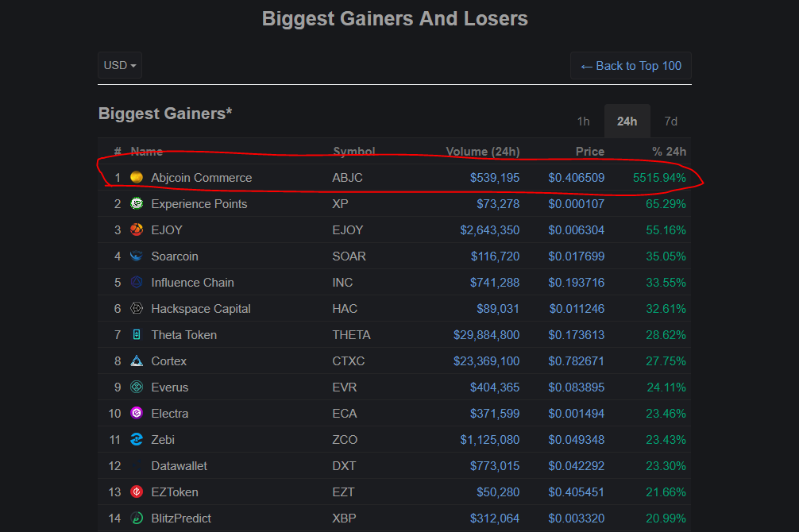Viewport: 799px width, 532px height.
Task: Click the EJOY coin icon
Action: [137, 230]
